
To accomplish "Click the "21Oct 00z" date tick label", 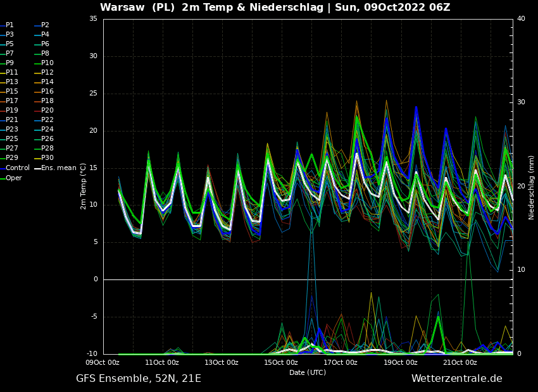I will [460, 362].
